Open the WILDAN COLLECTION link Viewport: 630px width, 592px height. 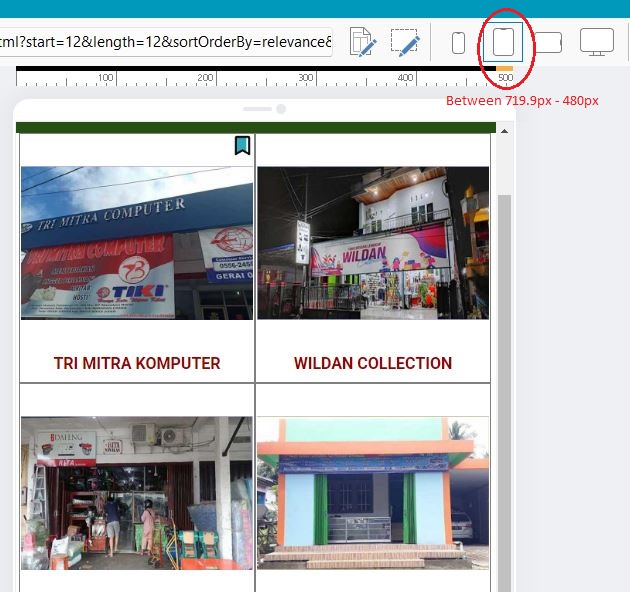pos(373,363)
